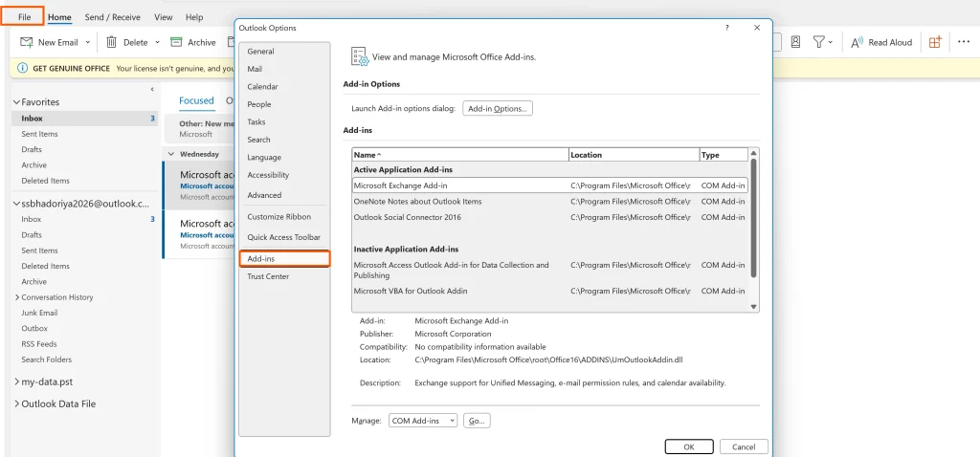Open Search Folders
This screenshot has width=980, height=457.
pos(46,359)
